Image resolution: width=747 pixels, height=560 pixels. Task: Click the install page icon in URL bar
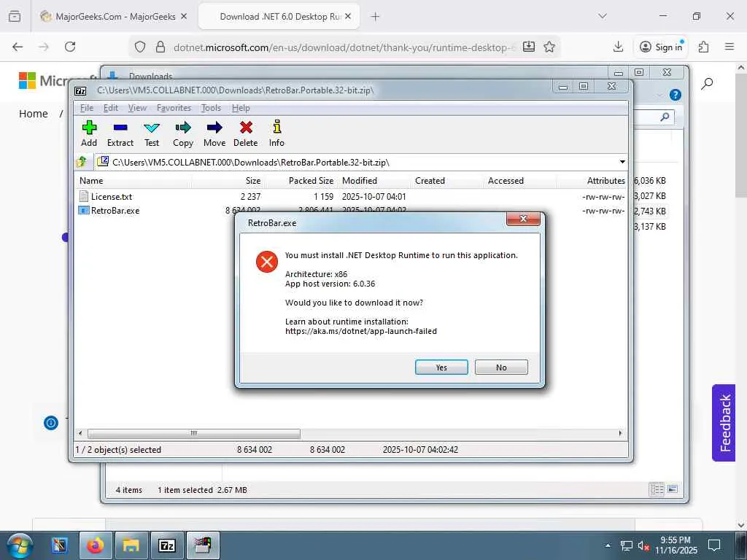click(x=529, y=47)
